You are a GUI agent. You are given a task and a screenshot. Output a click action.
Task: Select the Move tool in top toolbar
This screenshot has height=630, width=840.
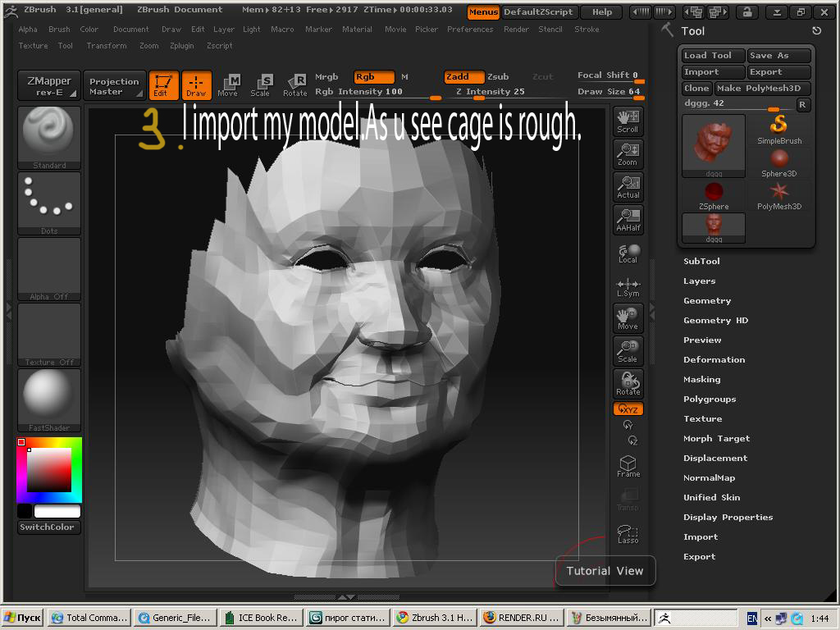(228, 84)
